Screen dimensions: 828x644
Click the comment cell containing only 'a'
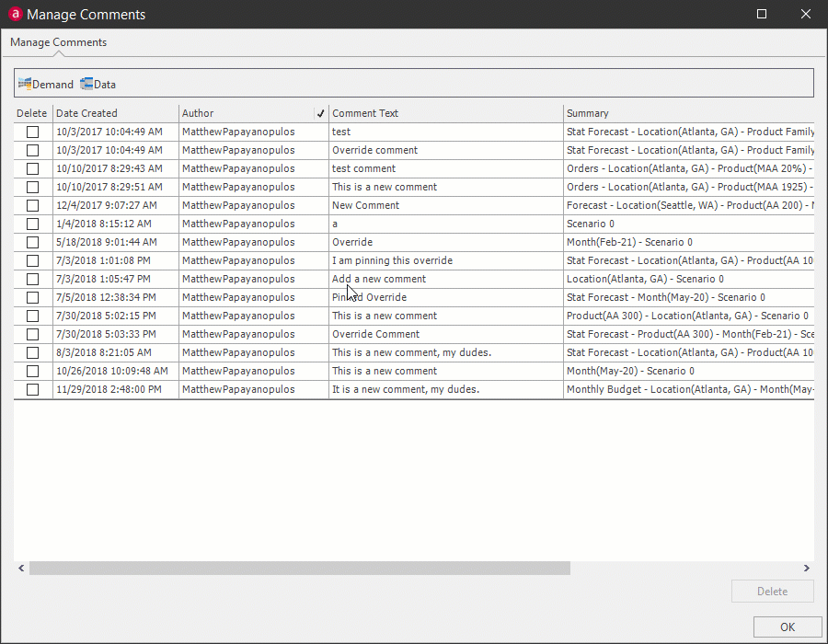point(445,224)
